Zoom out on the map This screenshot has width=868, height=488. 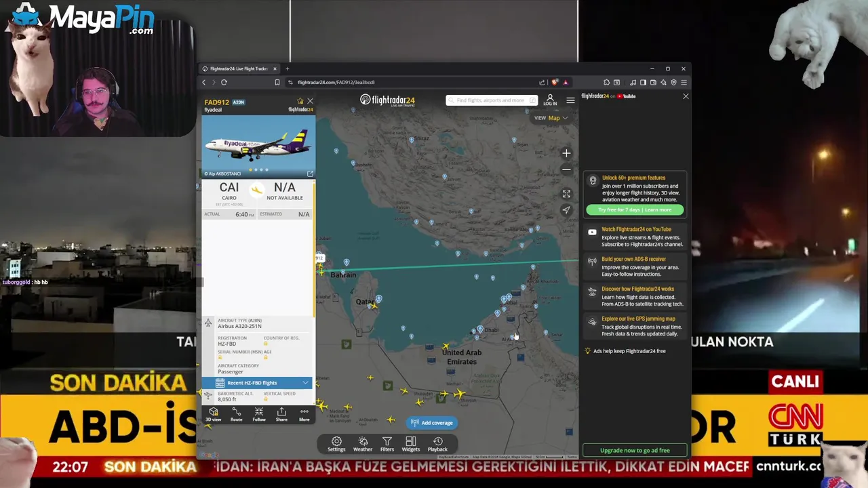pyautogui.click(x=566, y=170)
